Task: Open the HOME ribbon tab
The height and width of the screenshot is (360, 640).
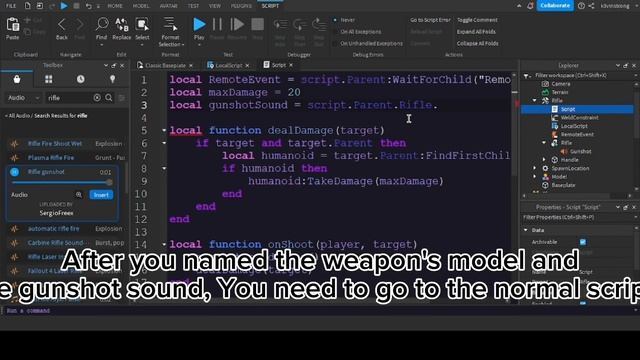Action: pyautogui.click(x=115, y=6)
